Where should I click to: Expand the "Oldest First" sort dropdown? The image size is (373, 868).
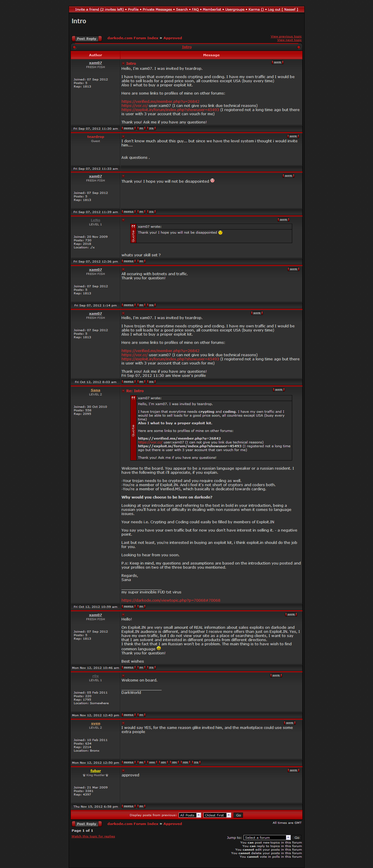[x=217, y=815]
